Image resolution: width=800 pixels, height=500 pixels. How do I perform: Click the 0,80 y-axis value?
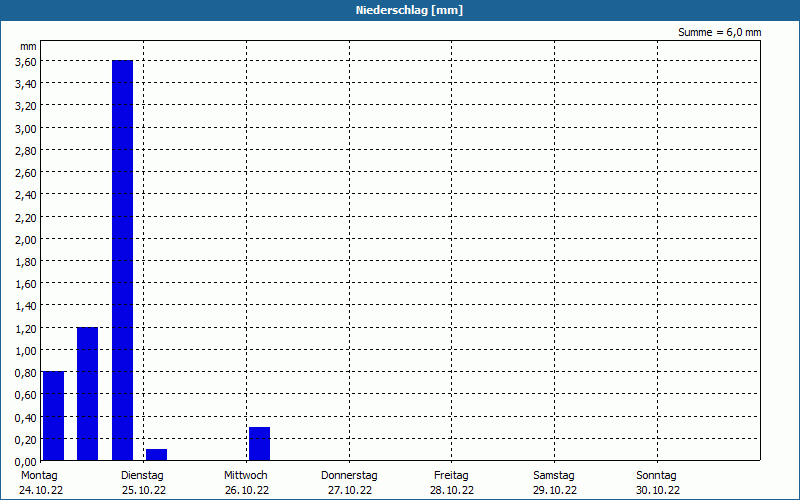(26, 373)
